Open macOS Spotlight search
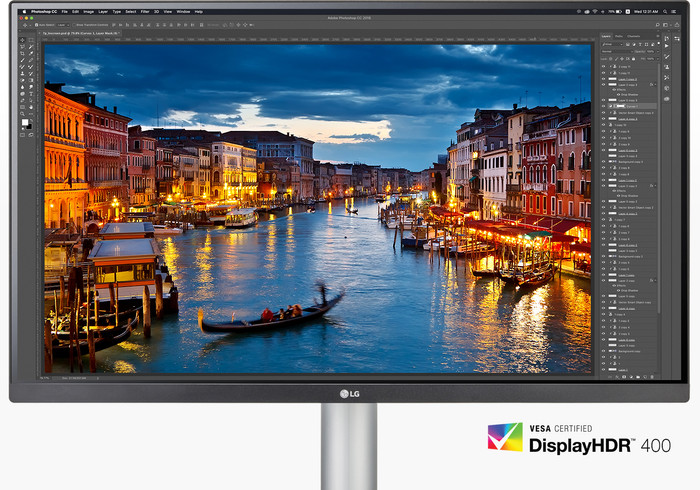This screenshot has height=490, width=700. pos(665,12)
